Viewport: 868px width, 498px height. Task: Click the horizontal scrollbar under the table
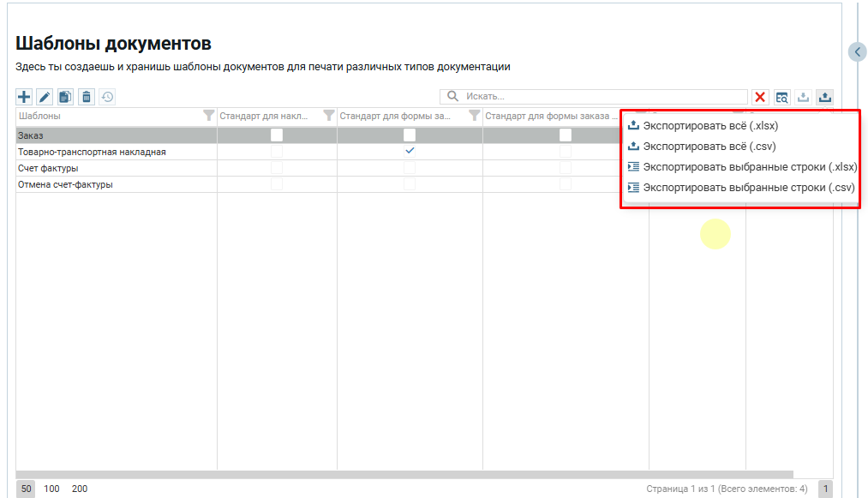(404, 474)
